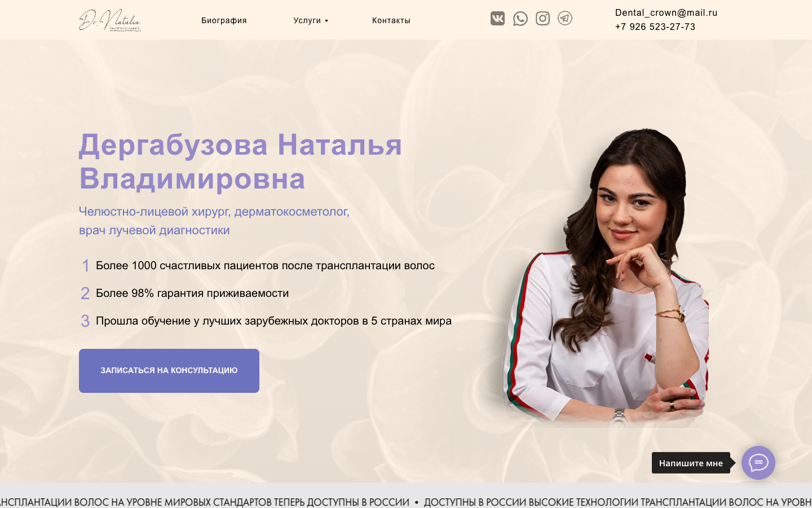Open the chat bubble widget
Screen dimensions: 812x508
point(758,463)
